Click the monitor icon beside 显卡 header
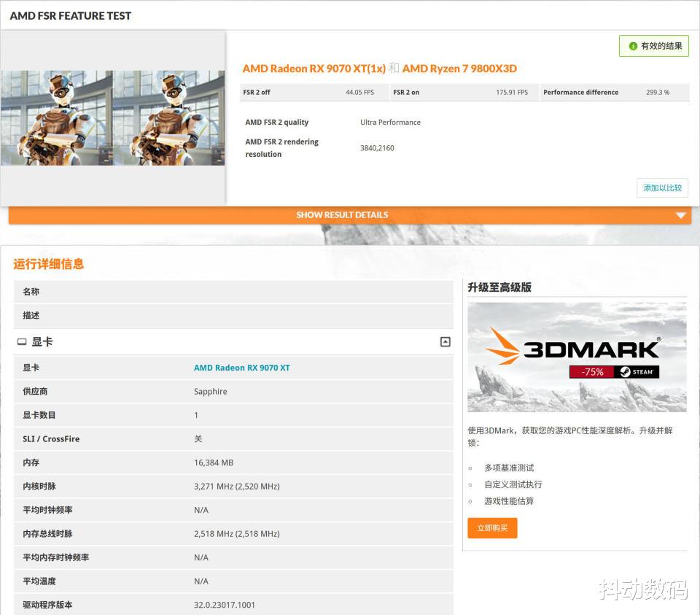 22,342
